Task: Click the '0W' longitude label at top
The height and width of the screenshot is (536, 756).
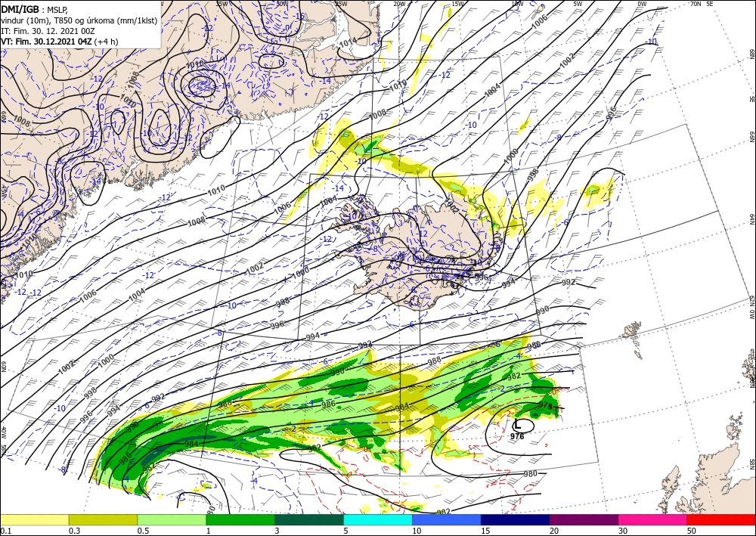Action: 642,4
